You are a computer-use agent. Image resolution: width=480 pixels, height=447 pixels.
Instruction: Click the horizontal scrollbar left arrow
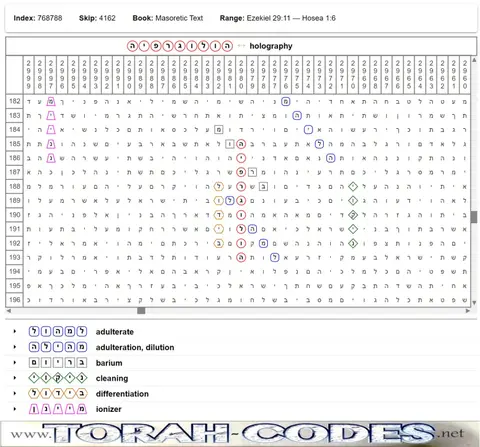coord(9,311)
